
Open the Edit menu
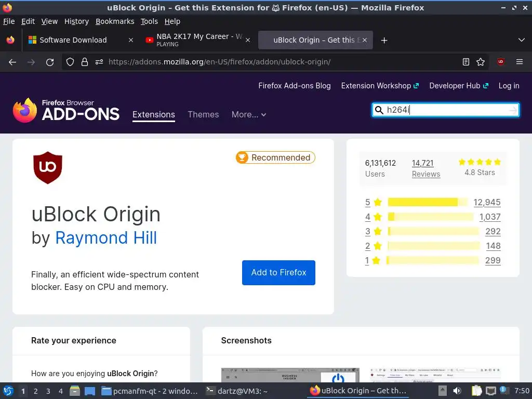click(28, 21)
